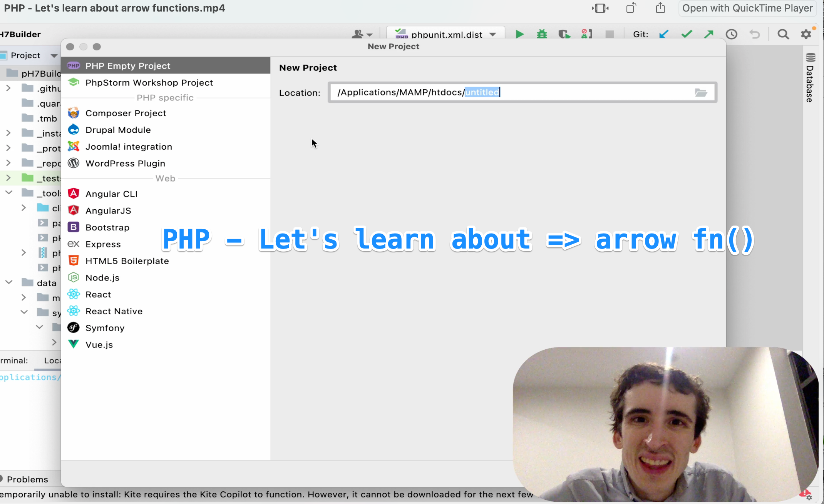The image size is (824, 504).
Task: Click Git push green arrow
Action: pyautogui.click(x=709, y=35)
